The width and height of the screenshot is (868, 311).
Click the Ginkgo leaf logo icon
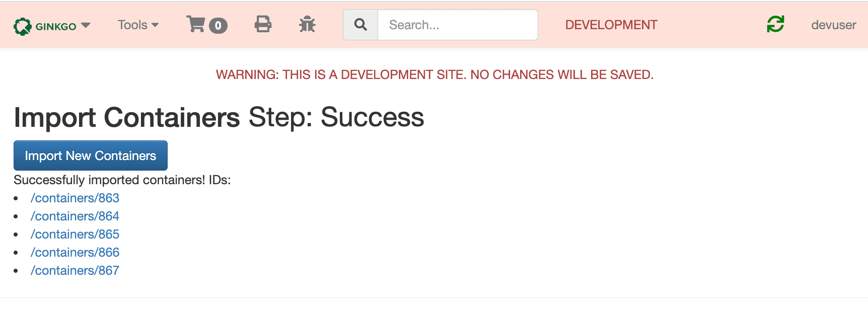pyautogui.click(x=22, y=26)
